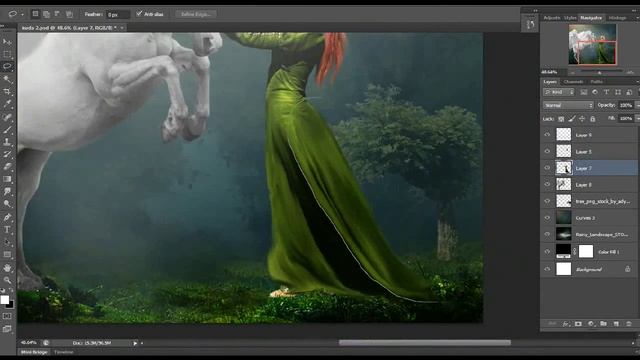Select the Lasso tool in the toolbox
The image size is (640, 360).
pyautogui.click(x=7, y=67)
